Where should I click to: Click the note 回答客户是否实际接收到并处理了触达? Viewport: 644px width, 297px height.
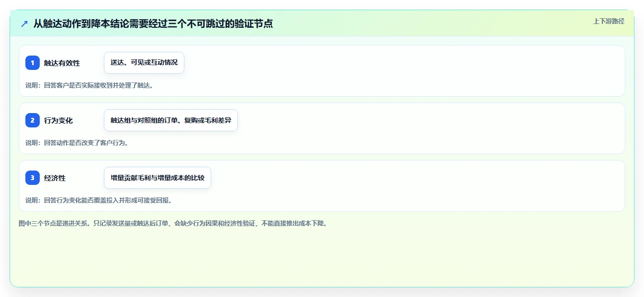pos(89,85)
